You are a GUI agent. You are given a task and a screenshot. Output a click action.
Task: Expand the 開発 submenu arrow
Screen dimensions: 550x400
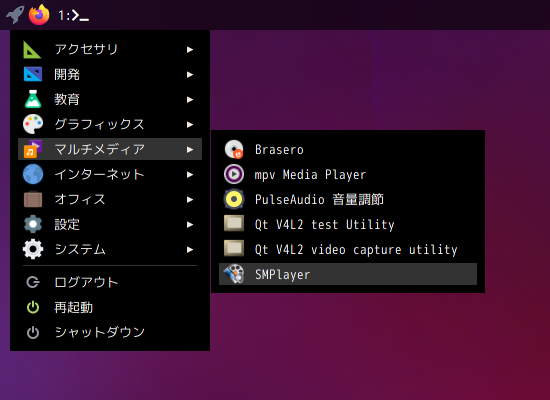click(x=190, y=74)
